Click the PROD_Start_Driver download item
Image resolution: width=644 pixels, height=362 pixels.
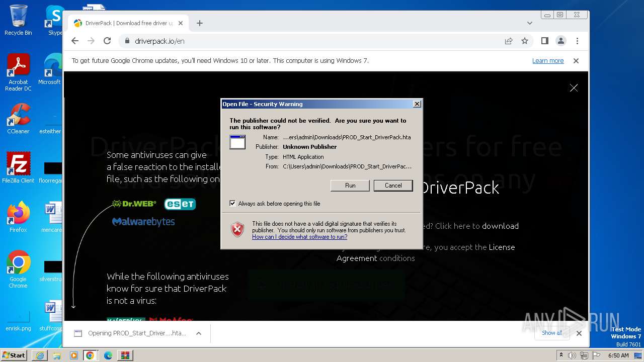130,333
